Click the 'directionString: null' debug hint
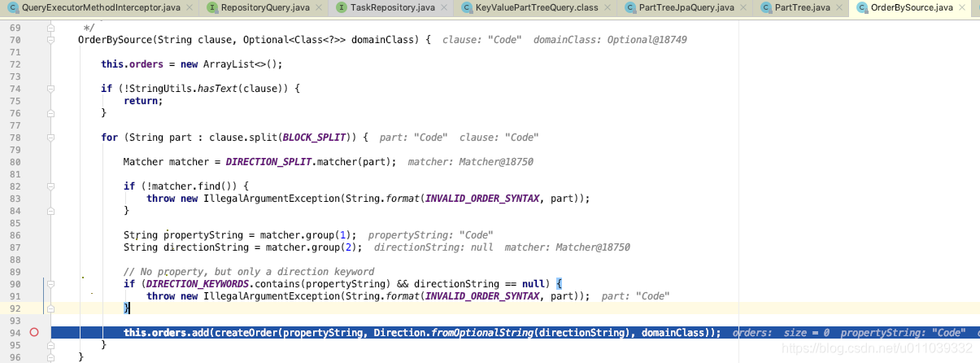980x363 pixels. [433, 247]
